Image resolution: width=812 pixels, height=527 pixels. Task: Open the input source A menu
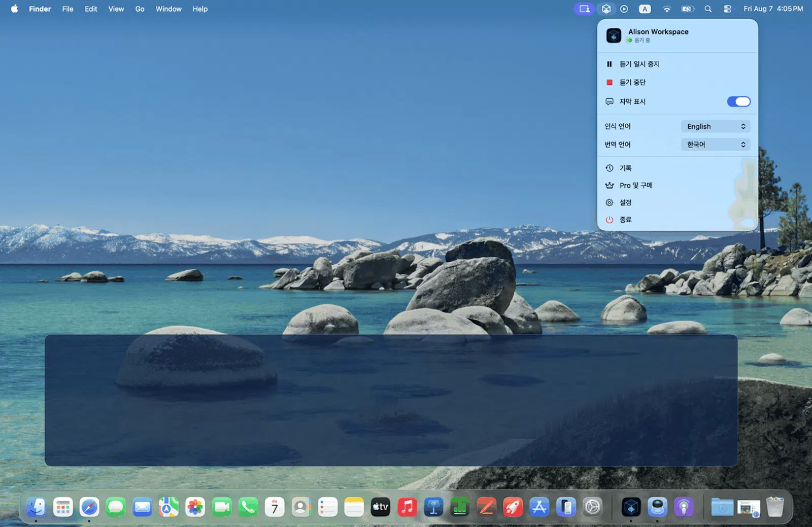click(x=645, y=9)
